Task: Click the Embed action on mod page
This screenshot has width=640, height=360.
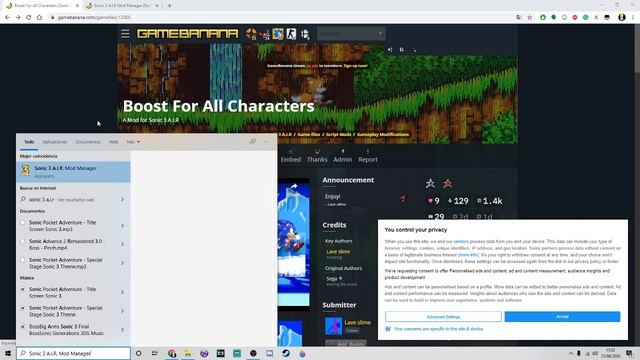Action: [291, 156]
